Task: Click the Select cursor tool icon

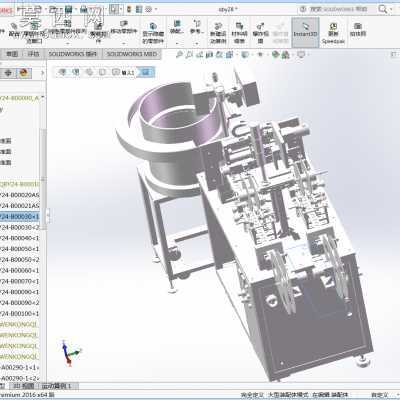Action: coord(115,9)
